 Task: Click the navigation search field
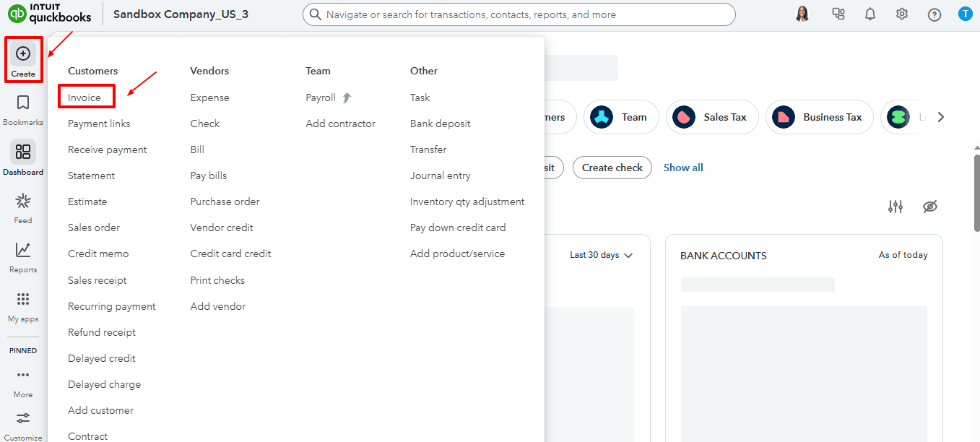pyautogui.click(x=520, y=14)
